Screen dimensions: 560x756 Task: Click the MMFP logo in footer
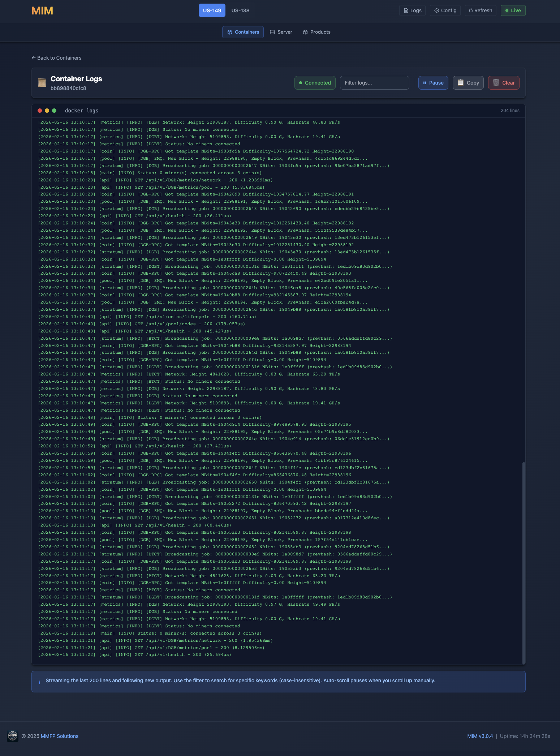point(13,736)
